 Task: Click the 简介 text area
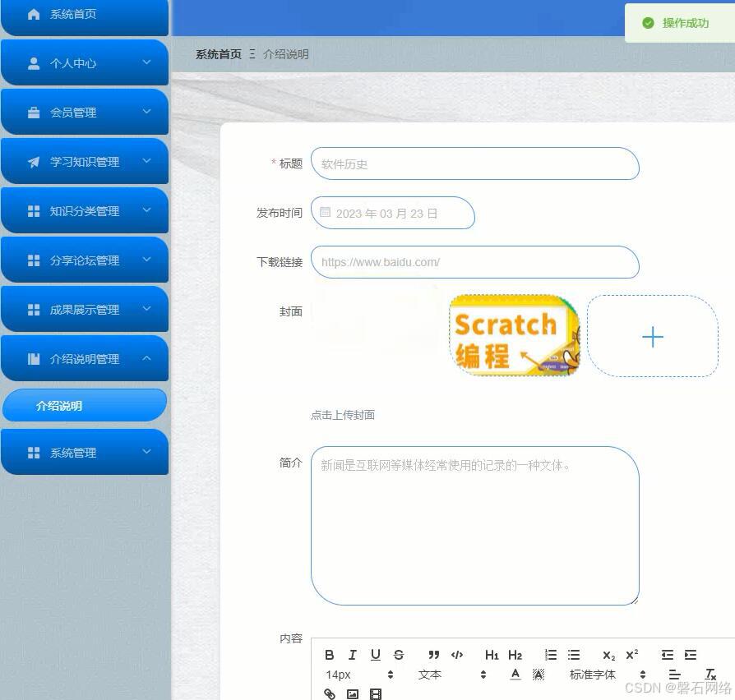[x=475, y=526]
